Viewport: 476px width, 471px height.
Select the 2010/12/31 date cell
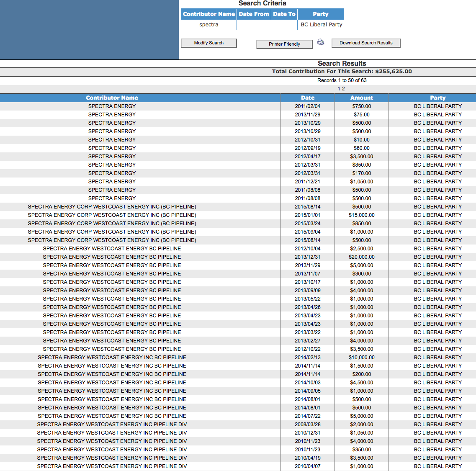tap(308, 433)
